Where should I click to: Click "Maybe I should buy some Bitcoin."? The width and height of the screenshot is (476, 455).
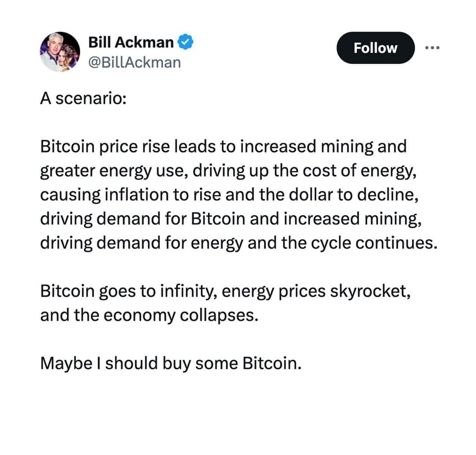click(171, 363)
